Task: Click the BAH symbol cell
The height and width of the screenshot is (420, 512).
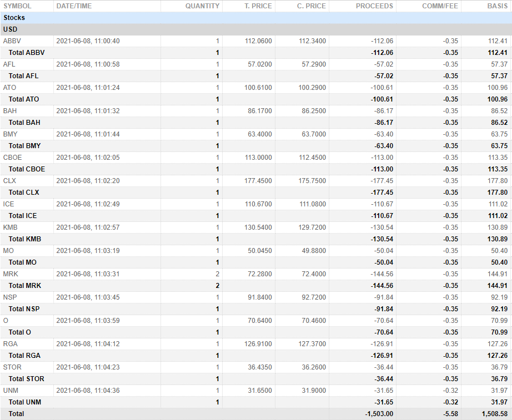Action: [10, 111]
